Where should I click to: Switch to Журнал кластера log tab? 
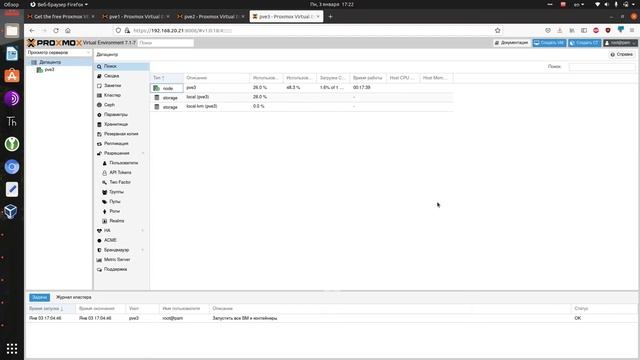point(73,298)
